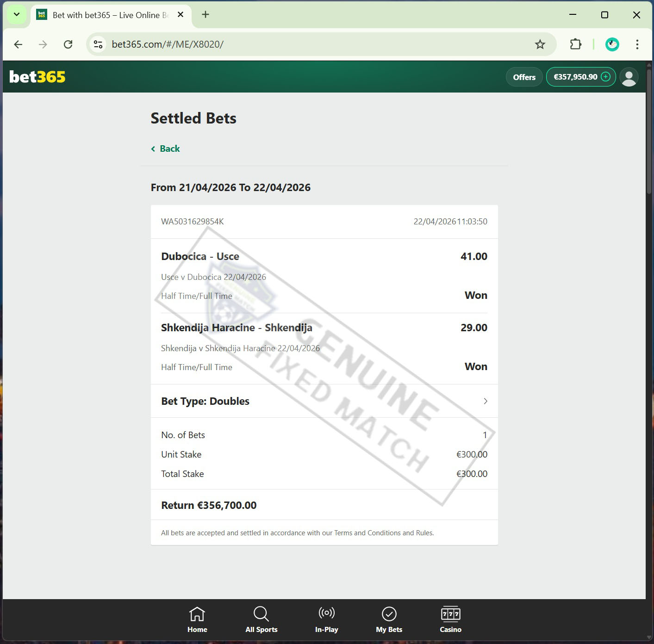Open the tab search dropdown arrow
The image size is (654, 644).
pyautogui.click(x=17, y=15)
